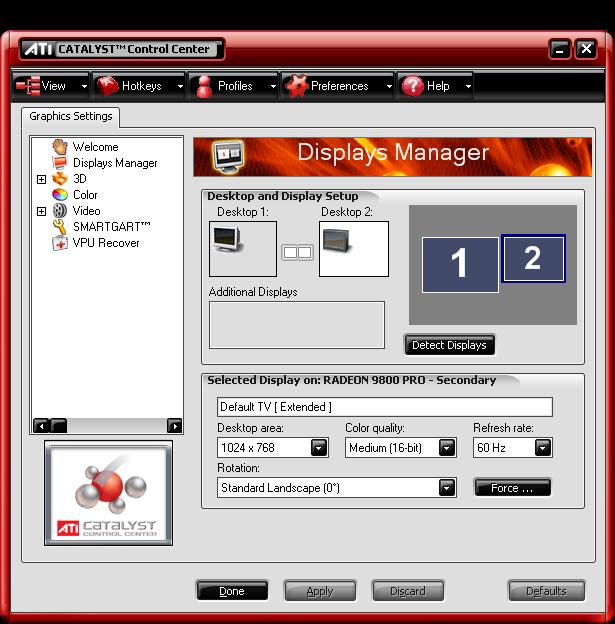Click the Hotkeys keyboard icon
615x624 pixels.
coord(107,86)
